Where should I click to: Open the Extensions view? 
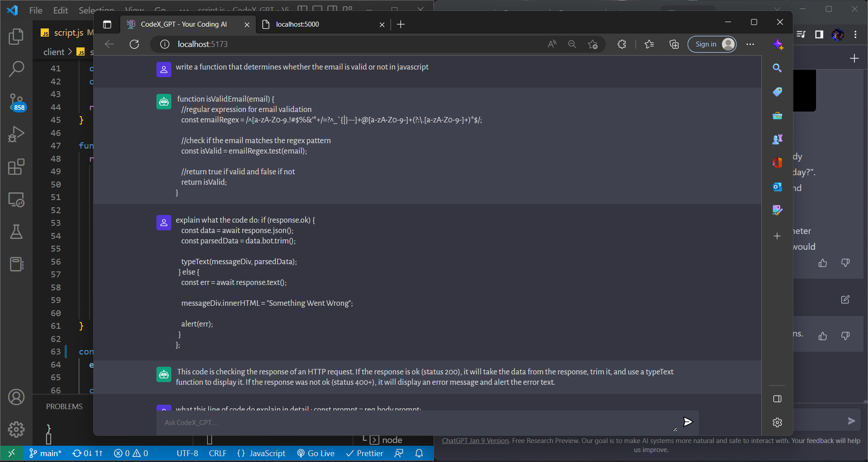(17, 167)
